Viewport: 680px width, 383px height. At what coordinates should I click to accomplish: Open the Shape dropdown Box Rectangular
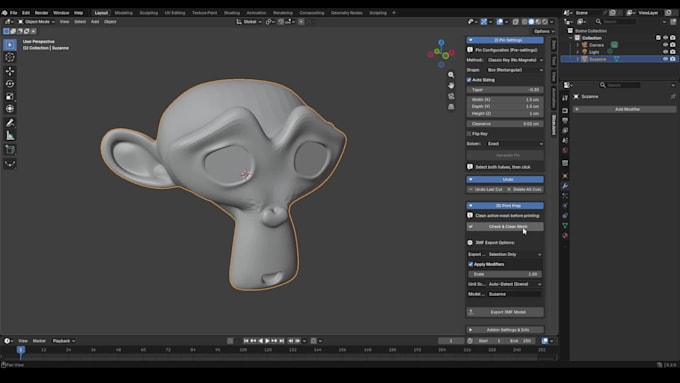coord(515,70)
